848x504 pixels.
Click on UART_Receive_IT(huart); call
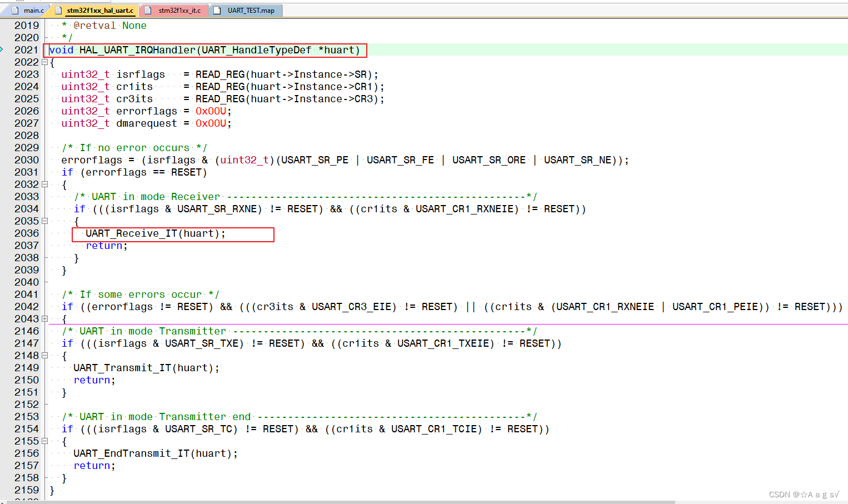click(156, 233)
